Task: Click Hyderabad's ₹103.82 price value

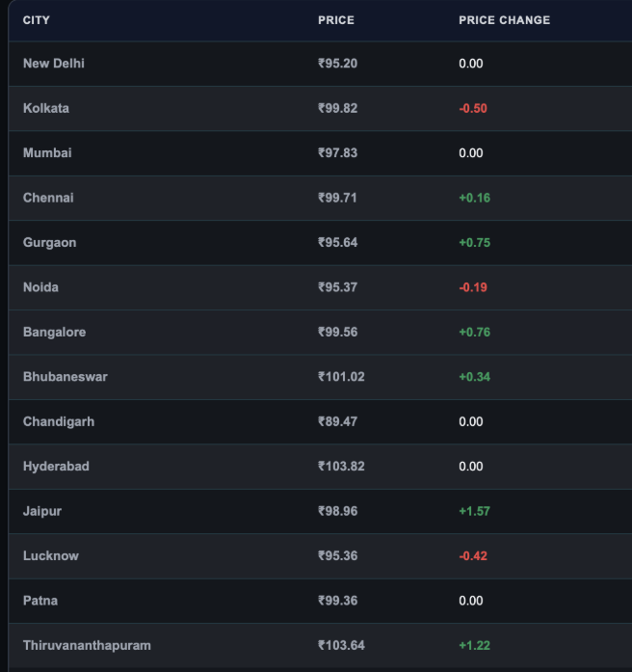Action: tap(341, 467)
